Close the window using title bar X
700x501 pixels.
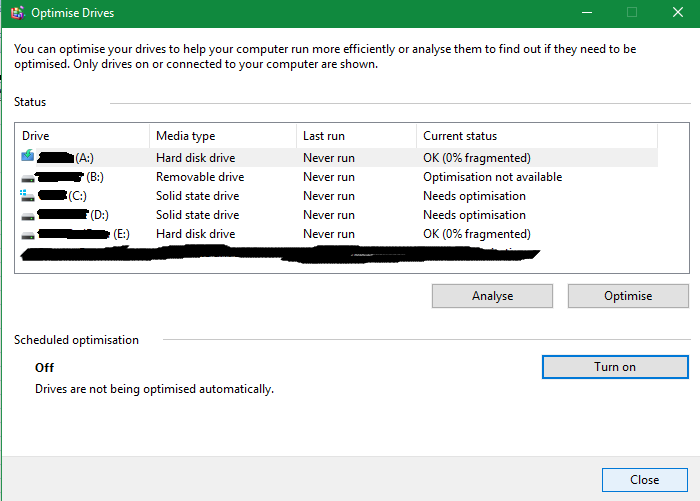coord(678,13)
